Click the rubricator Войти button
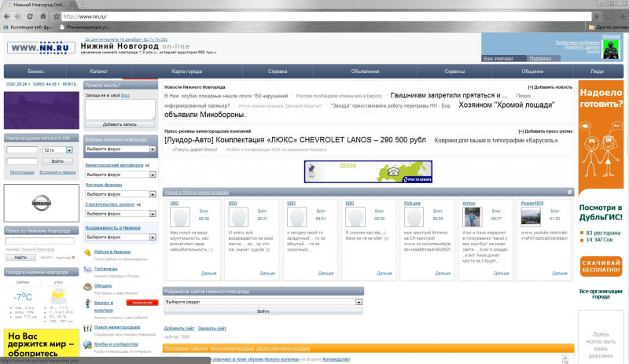The image size is (629, 364). 263,311
